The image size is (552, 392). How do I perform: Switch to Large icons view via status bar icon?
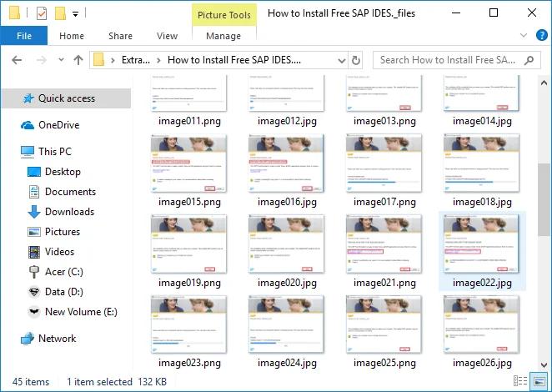click(539, 381)
